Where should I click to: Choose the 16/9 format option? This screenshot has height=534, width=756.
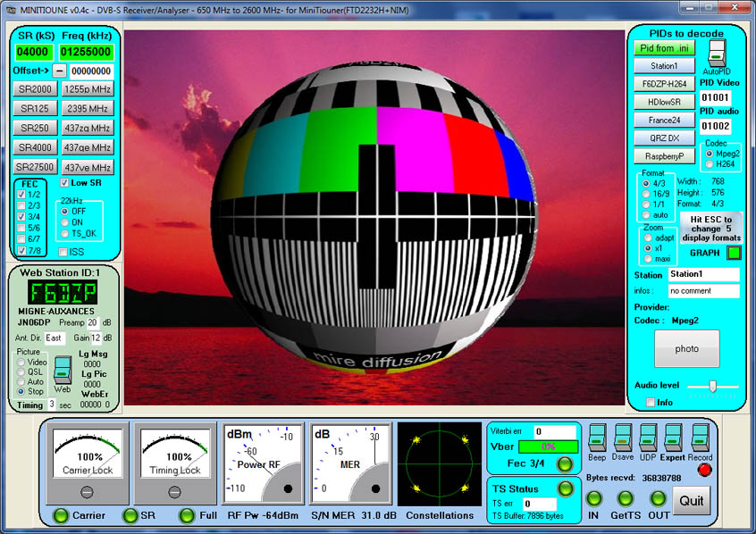click(x=647, y=193)
